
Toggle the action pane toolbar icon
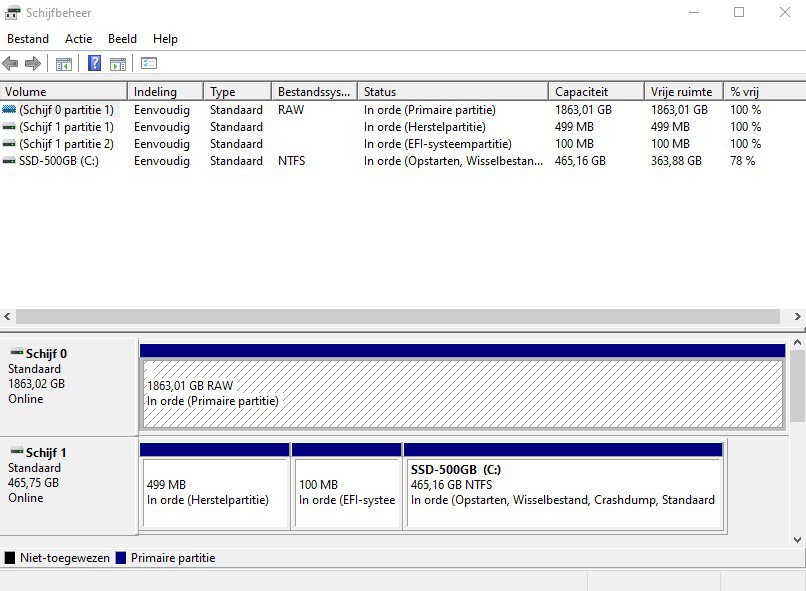[x=118, y=64]
